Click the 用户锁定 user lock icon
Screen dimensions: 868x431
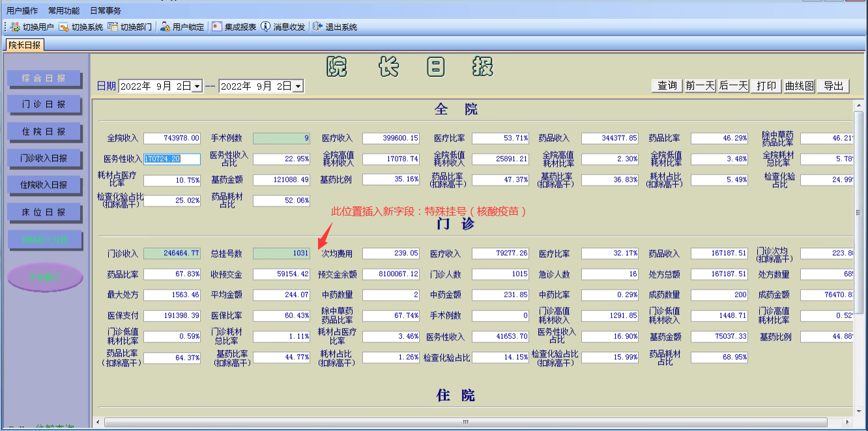click(x=166, y=27)
